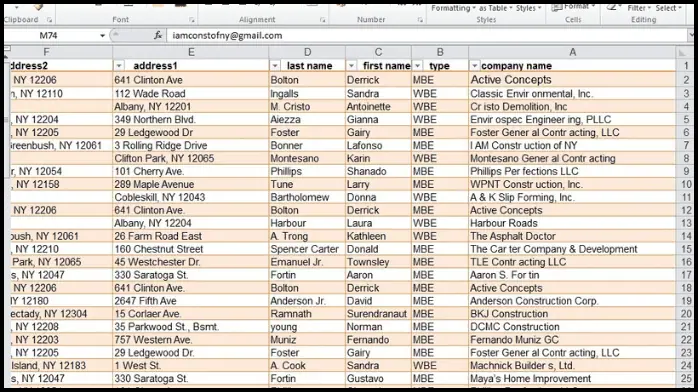Screen dimensions: 698x392
Task: Select cell 'Classic Envir onmental, Inc.'
Action: click(572, 94)
